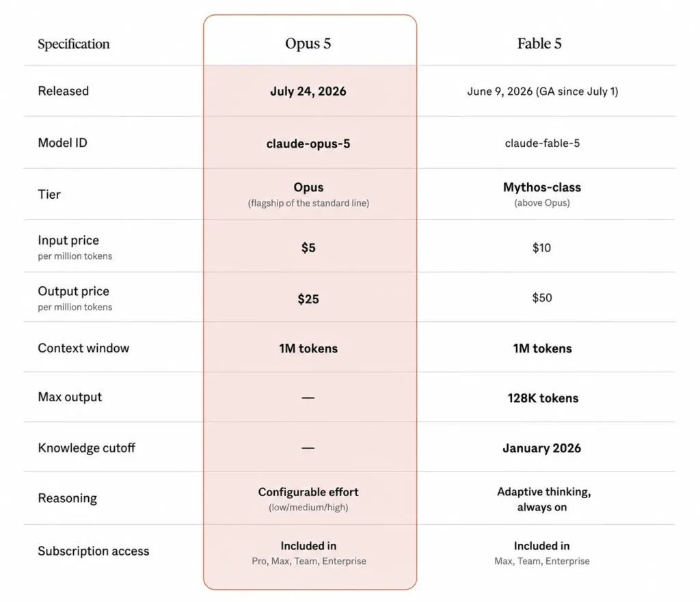Click the Opus 5 column header
This screenshot has height=602, width=700.
pos(308,44)
